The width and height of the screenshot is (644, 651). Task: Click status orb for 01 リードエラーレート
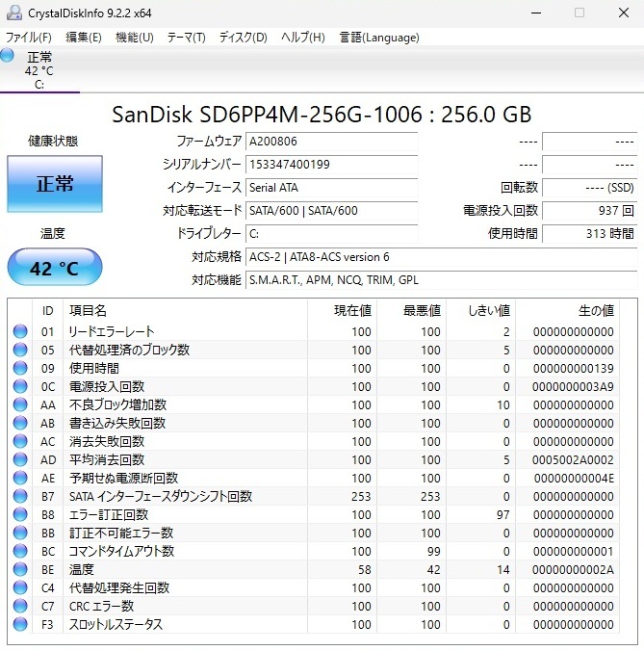pyautogui.click(x=20, y=331)
